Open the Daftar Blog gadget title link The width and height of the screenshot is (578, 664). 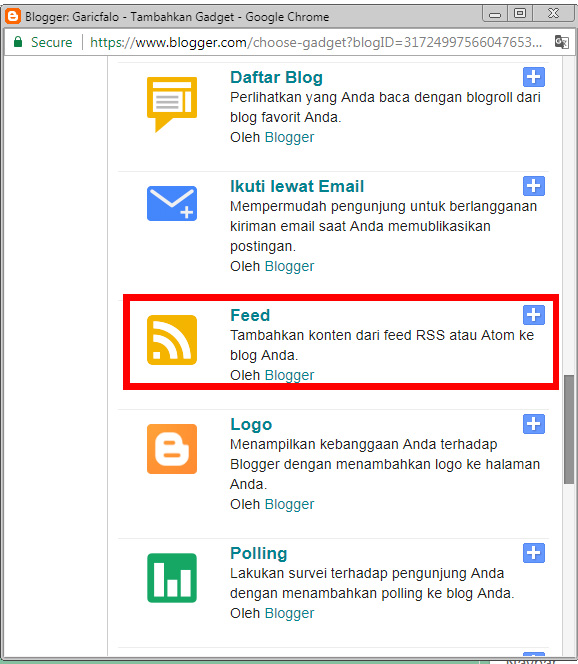pyautogui.click(x=277, y=77)
